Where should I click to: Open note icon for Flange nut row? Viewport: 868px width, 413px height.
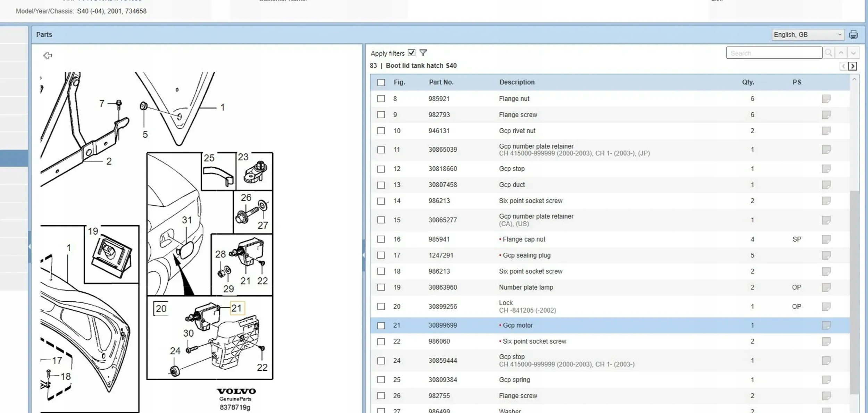826,99
